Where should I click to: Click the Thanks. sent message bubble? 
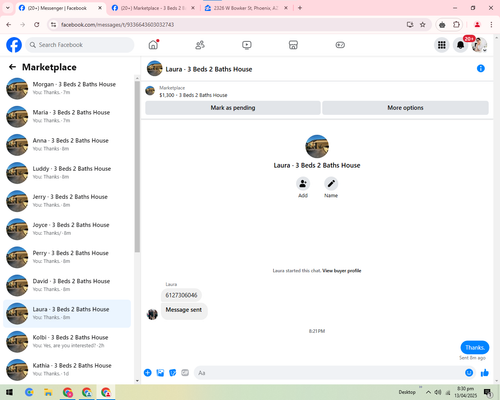click(x=475, y=347)
